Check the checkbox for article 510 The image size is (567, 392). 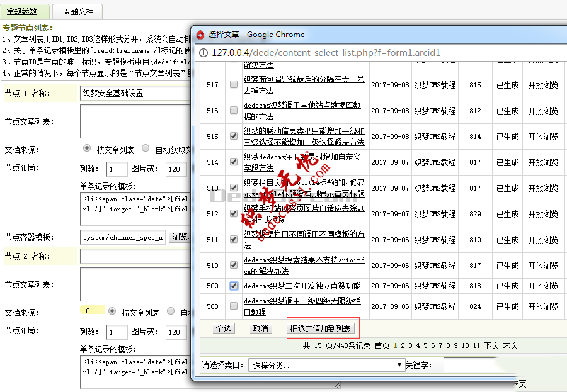(x=233, y=265)
